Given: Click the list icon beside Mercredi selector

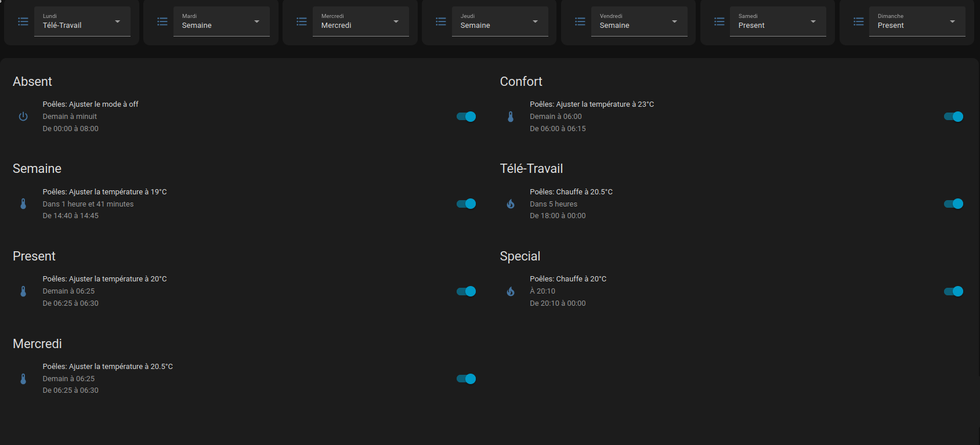Looking at the screenshot, I should (x=302, y=21).
